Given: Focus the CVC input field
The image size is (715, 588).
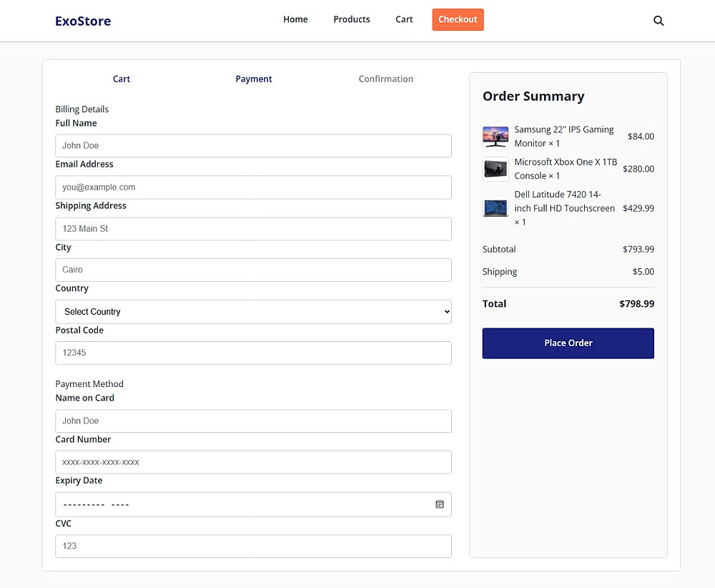Looking at the screenshot, I should pyautogui.click(x=253, y=546).
